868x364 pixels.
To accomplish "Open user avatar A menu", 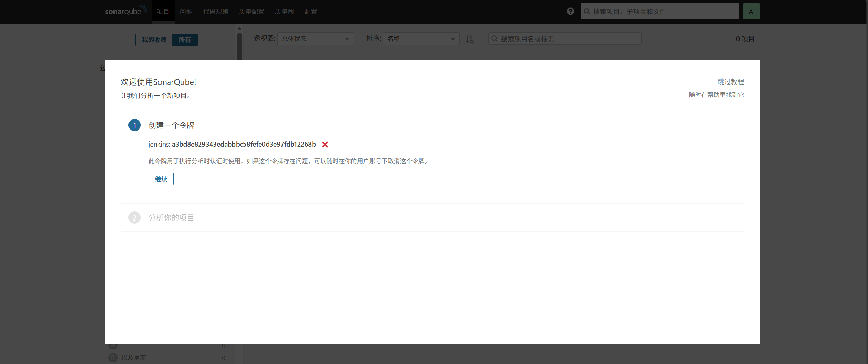I will point(751,12).
